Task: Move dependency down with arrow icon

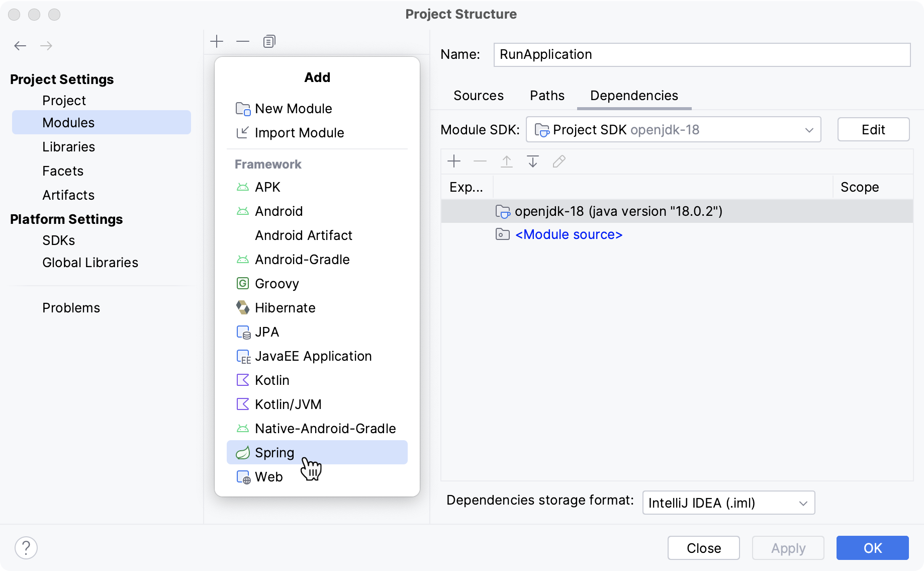Action: (533, 161)
